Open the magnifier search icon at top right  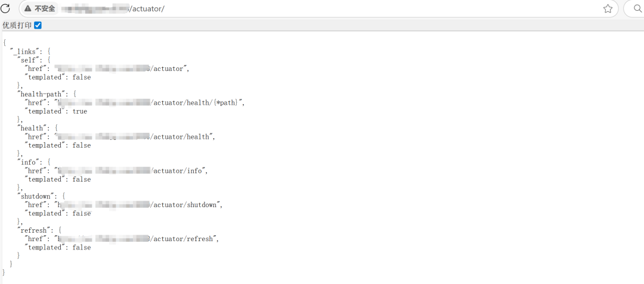click(x=638, y=8)
